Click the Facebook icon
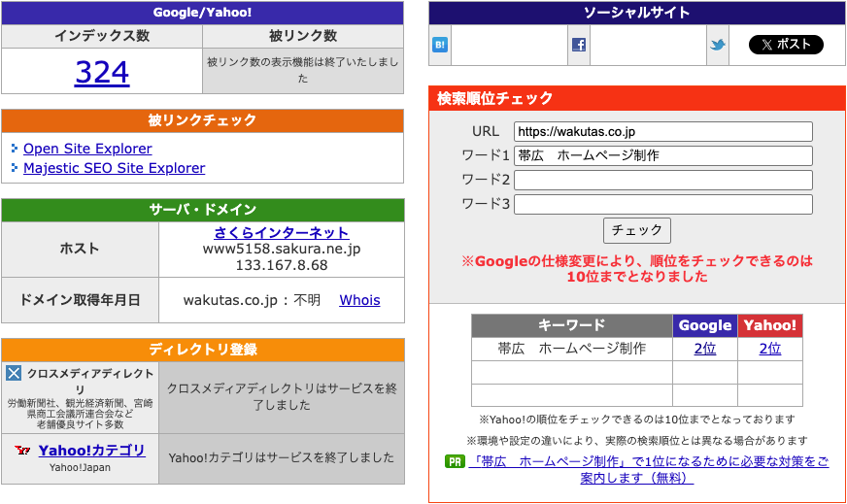Viewport: 847px width, 504px height. click(x=579, y=45)
